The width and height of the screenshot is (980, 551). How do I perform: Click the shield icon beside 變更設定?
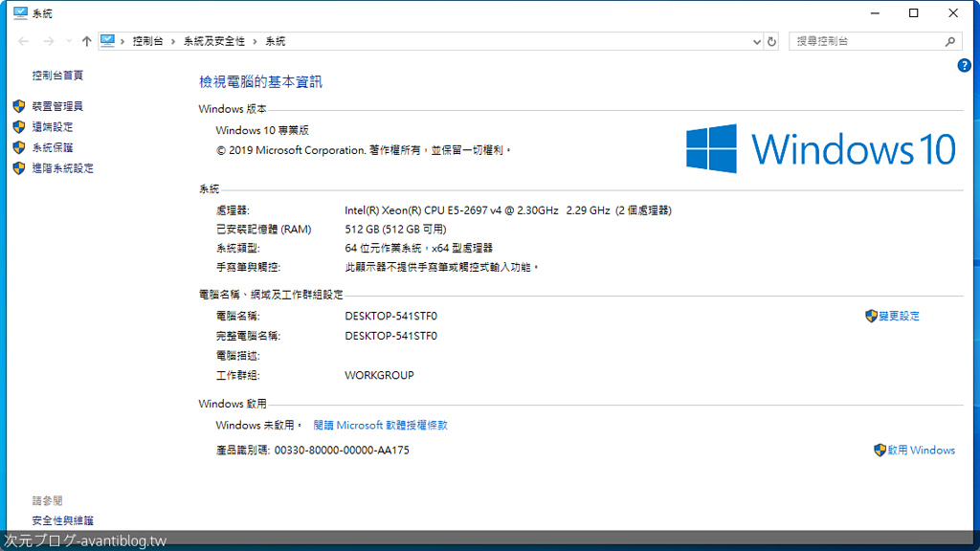point(871,316)
